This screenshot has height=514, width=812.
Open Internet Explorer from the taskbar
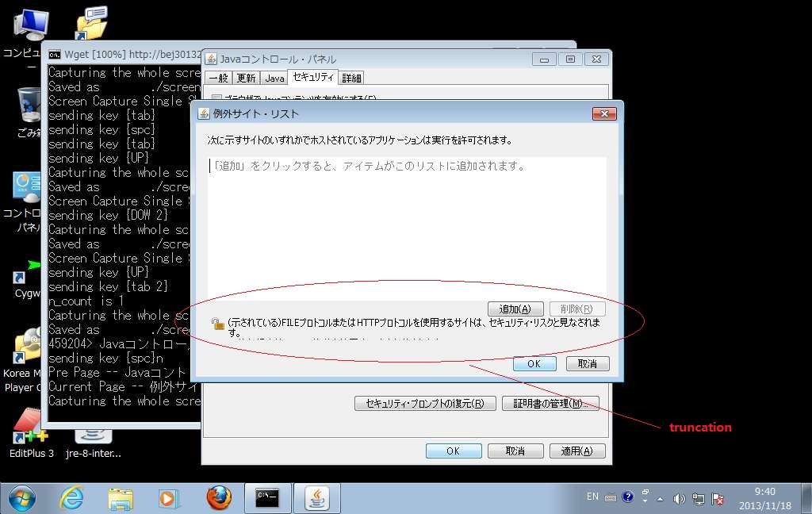(72, 497)
